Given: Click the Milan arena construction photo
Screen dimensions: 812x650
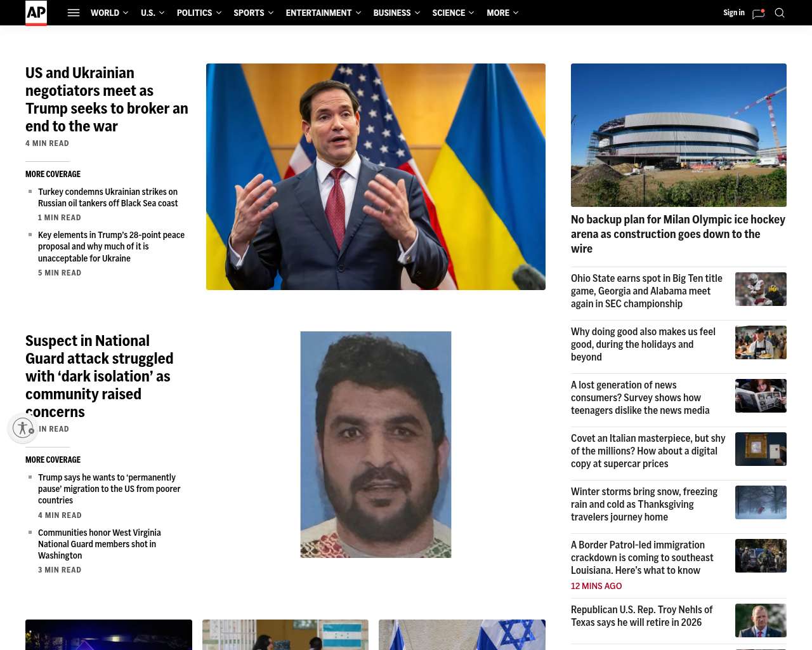Looking at the screenshot, I should 678,135.
